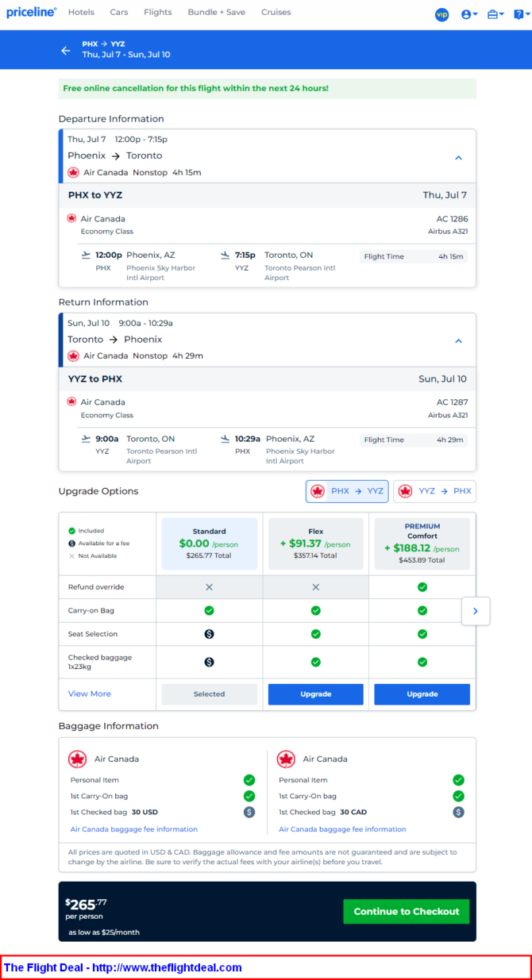
Task: Click Refund override X under Standard
Action: tap(210, 587)
